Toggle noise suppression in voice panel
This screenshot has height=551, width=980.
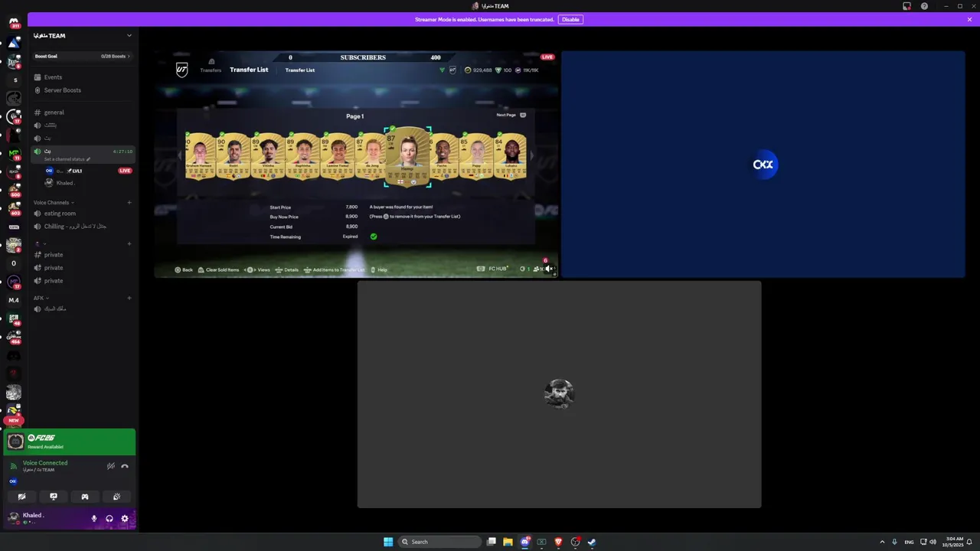[111, 466]
